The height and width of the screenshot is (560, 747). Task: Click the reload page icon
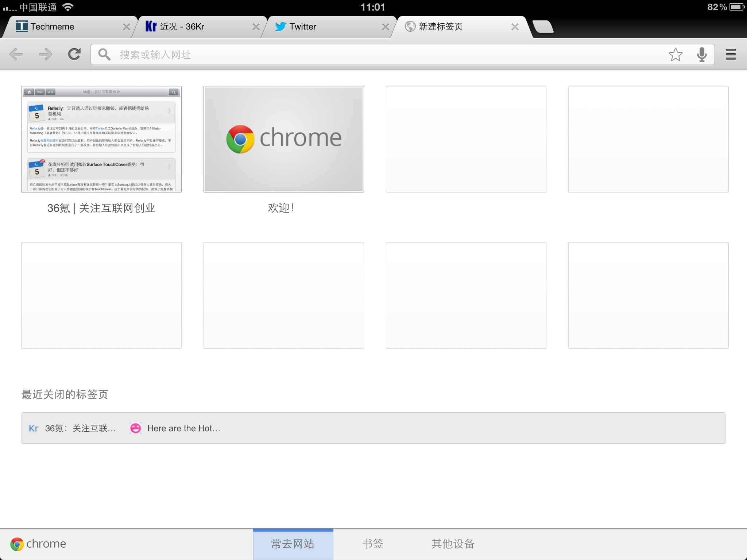click(x=74, y=54)
